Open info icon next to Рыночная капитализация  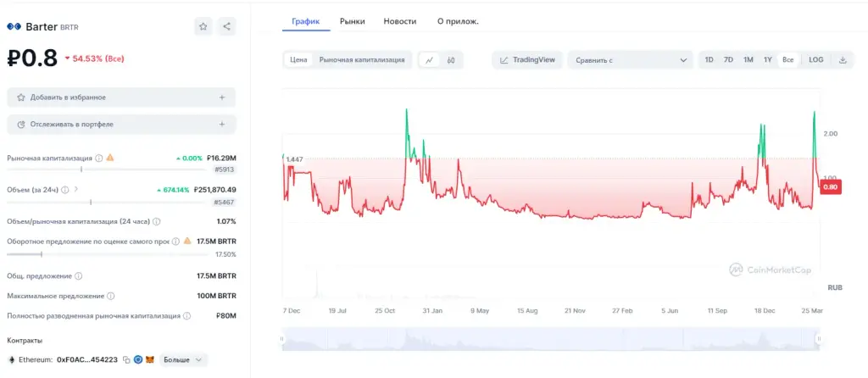(98, 158)
